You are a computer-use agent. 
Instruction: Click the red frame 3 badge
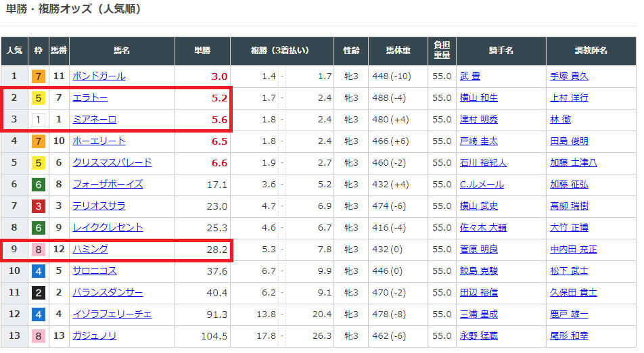[x=39, y=206]
